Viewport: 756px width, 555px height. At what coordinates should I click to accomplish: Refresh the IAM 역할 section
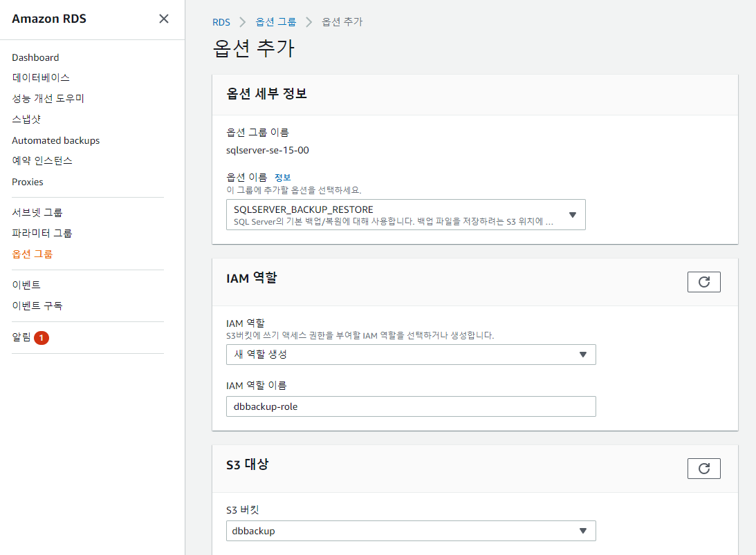click(x=704, y=282)
